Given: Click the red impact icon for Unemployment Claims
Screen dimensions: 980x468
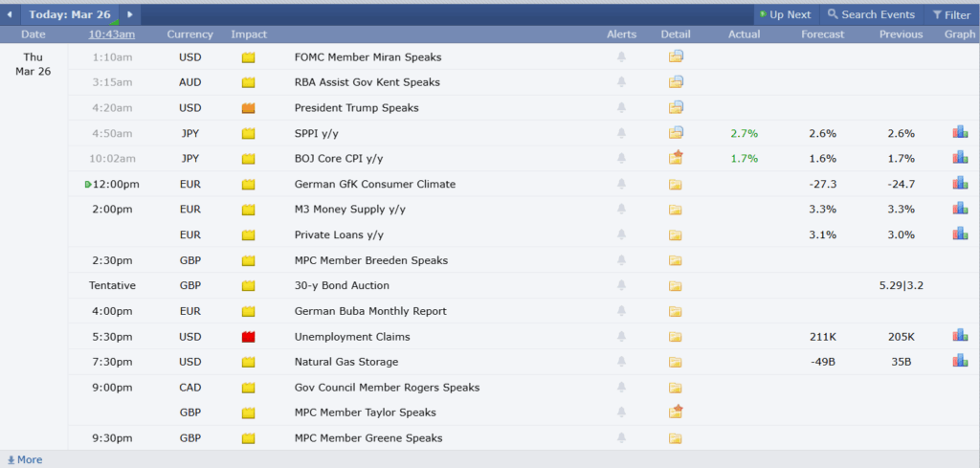Looking at the screenshot, I should pos(249,337).
